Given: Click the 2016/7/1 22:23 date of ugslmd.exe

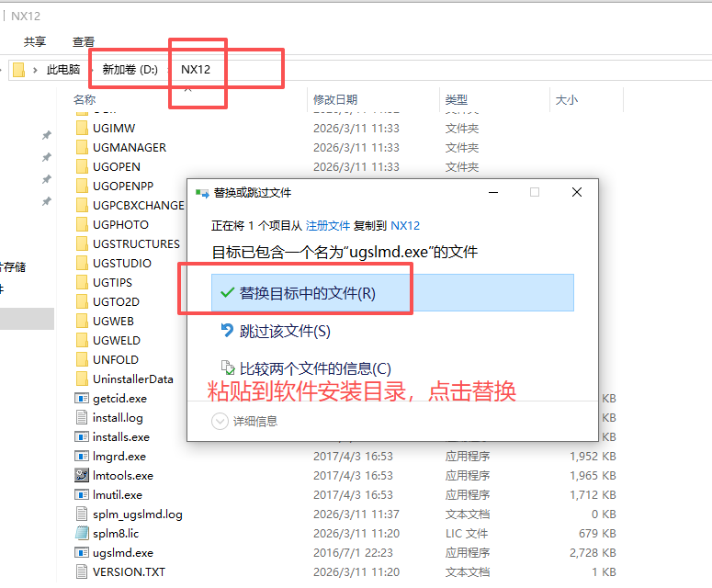Looking at the screenshot, I should click(x=353, y=552).
